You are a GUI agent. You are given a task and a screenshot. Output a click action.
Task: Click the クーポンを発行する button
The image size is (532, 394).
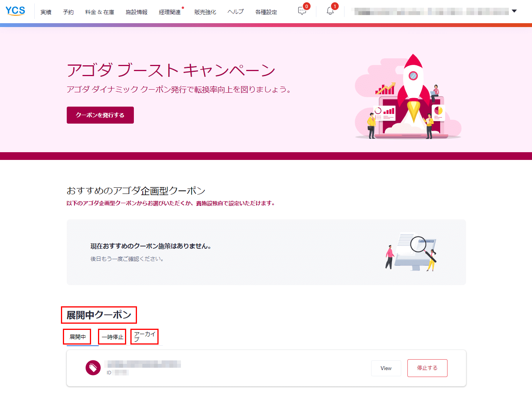[100, 115]
